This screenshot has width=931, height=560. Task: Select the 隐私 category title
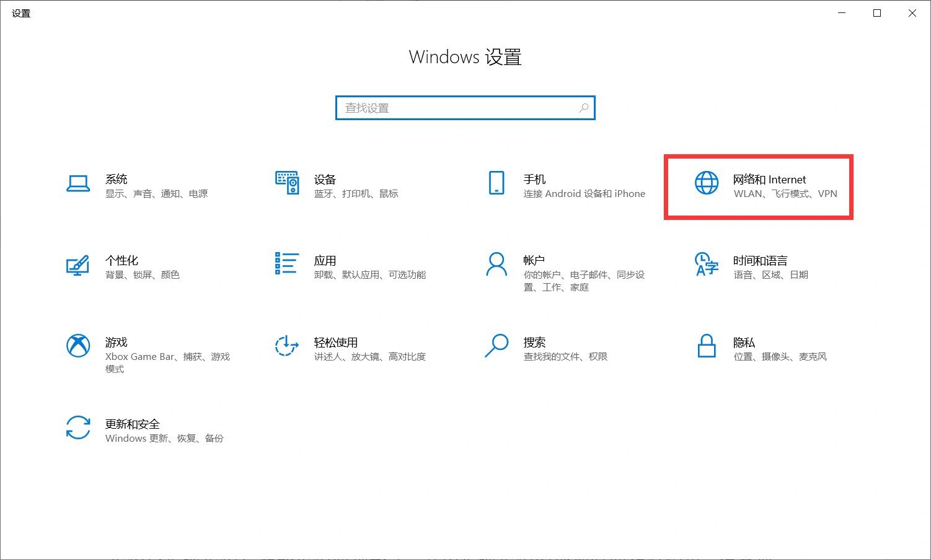(x=744, y=343)
